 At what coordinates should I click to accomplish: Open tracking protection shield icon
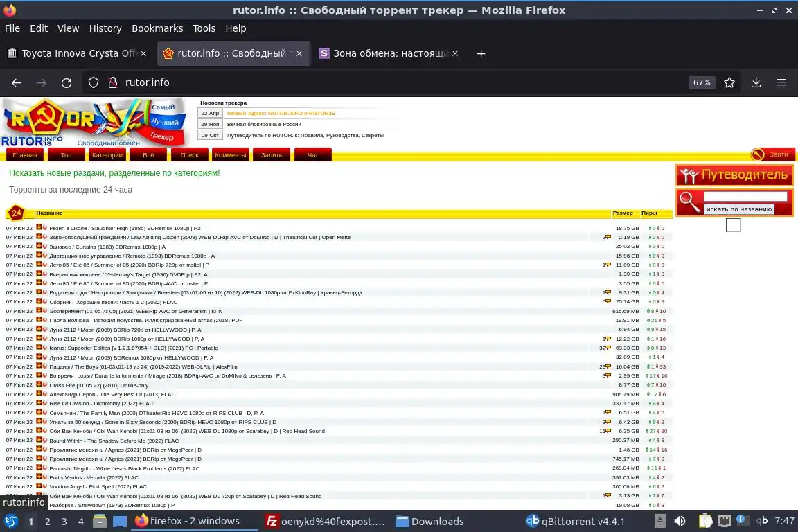pos(93,82)
